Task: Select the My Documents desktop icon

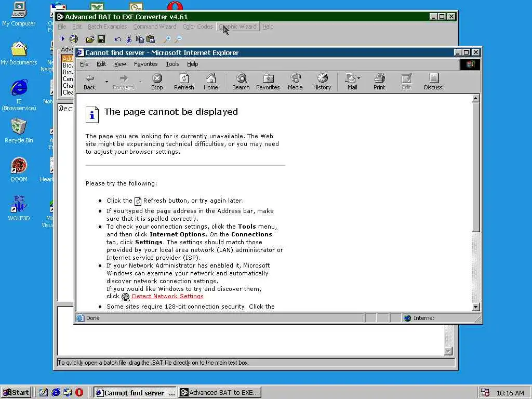Action: [x=19, y=54]
